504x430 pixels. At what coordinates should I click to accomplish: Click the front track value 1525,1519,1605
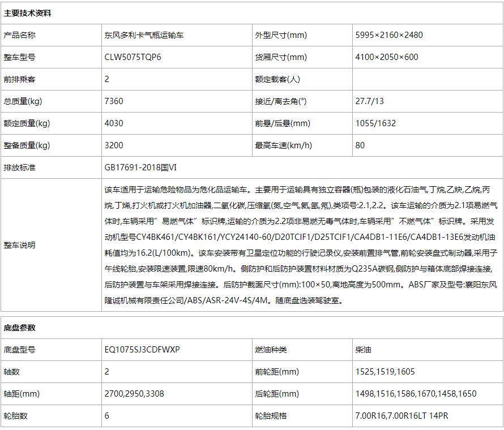385,372
